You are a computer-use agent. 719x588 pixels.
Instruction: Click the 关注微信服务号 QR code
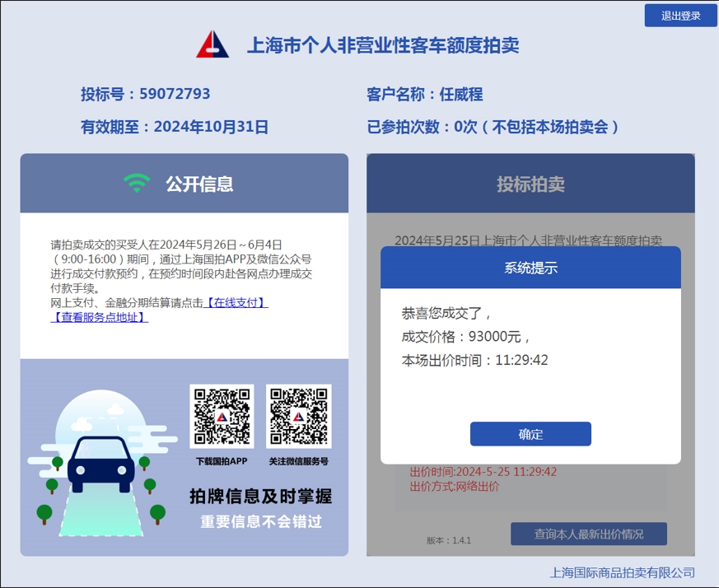298,417
